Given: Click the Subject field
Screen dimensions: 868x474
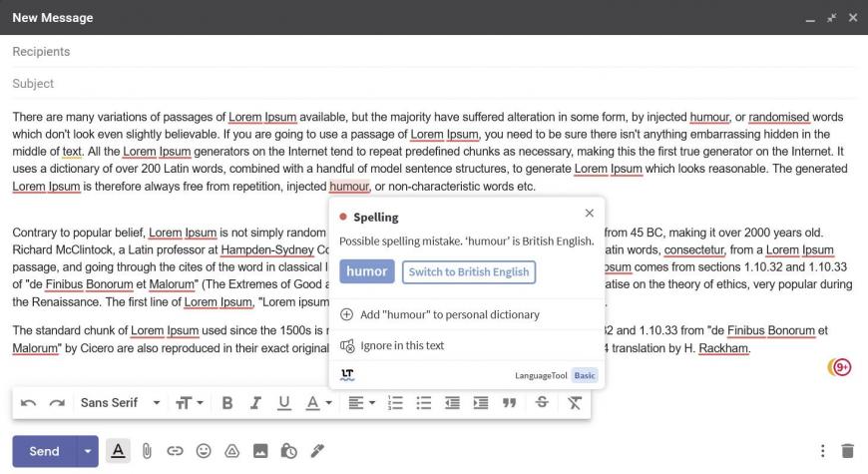Looking at the screenshot, I should tap(434, 84).
